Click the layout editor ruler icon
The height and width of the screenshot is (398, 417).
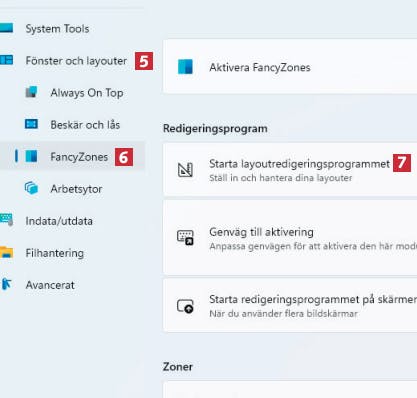click(185, 170)
